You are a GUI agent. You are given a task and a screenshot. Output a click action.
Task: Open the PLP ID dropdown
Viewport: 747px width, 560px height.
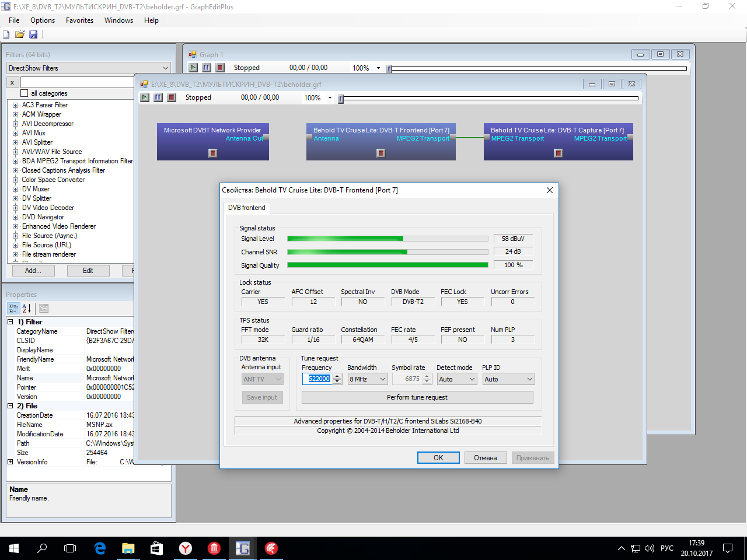(x=508, y=379)
